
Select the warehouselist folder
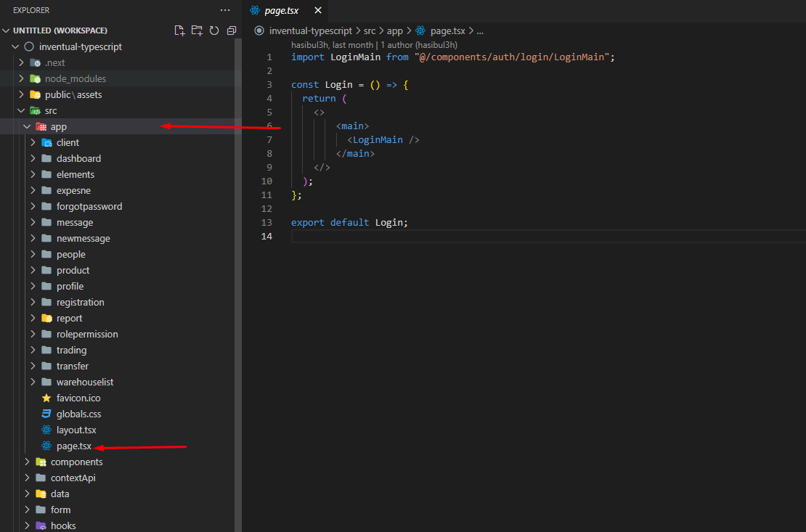tap(117, 382)
